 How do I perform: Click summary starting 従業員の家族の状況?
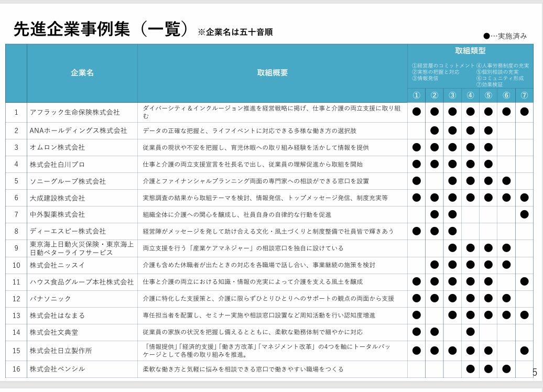pyautogui.click(x=253, y=332)
